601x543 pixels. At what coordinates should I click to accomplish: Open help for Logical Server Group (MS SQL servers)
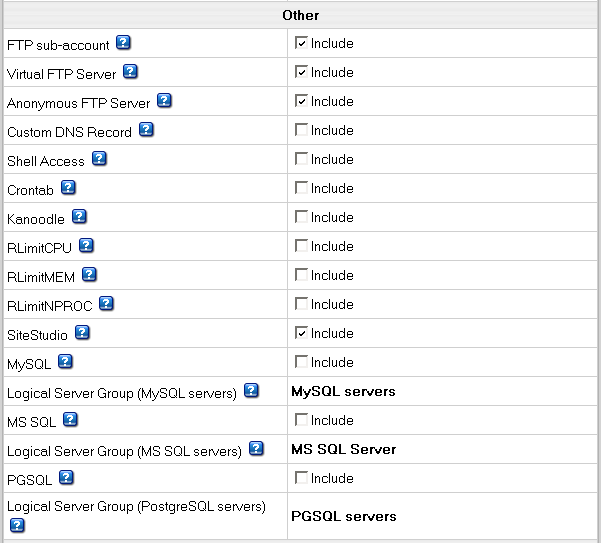[256, 448]
